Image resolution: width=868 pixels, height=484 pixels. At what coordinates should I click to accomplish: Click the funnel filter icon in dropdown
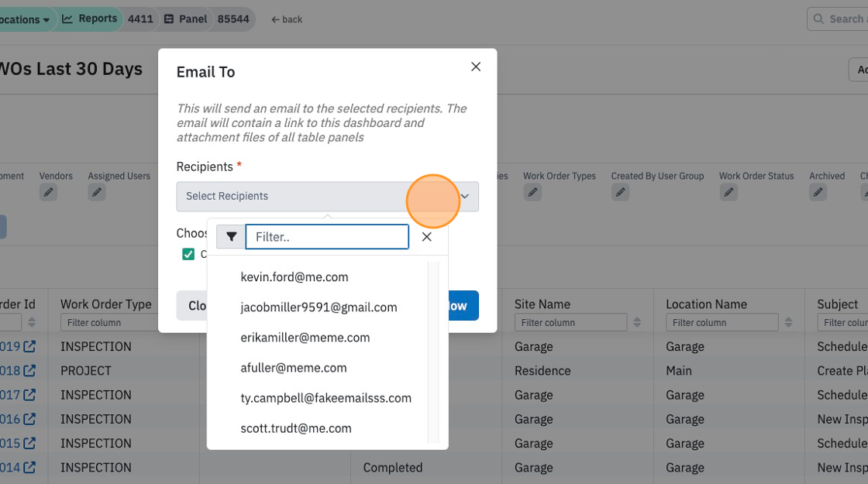[x=232, y=237]
